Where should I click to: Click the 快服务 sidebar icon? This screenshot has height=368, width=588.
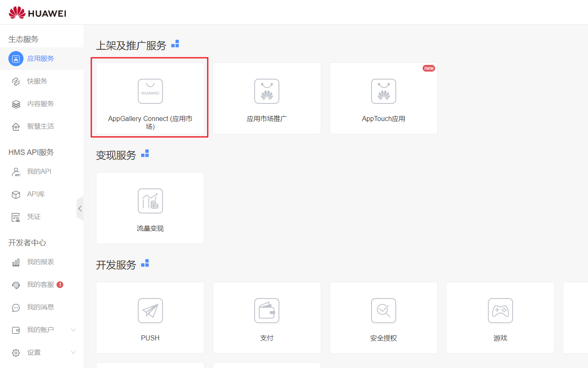click(x=16, y=81)
